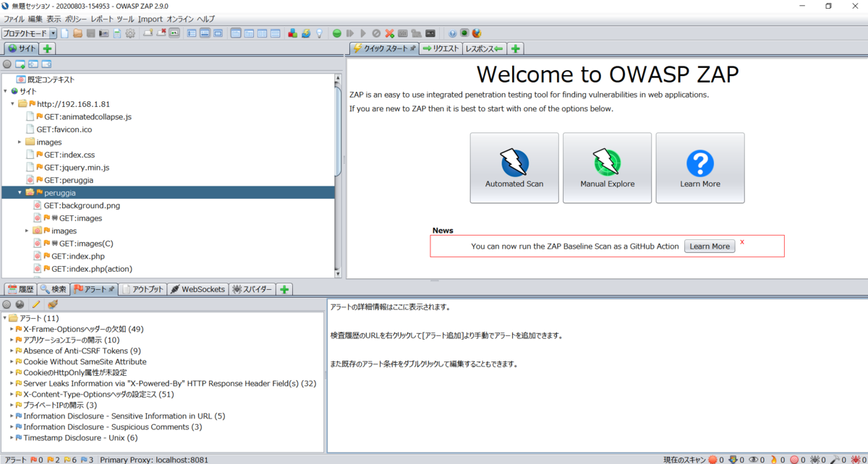Image resolution: width=868 pixels, height=464 pixels.
Task: Open the ファイル menu
Action: [x=14, y=19]
